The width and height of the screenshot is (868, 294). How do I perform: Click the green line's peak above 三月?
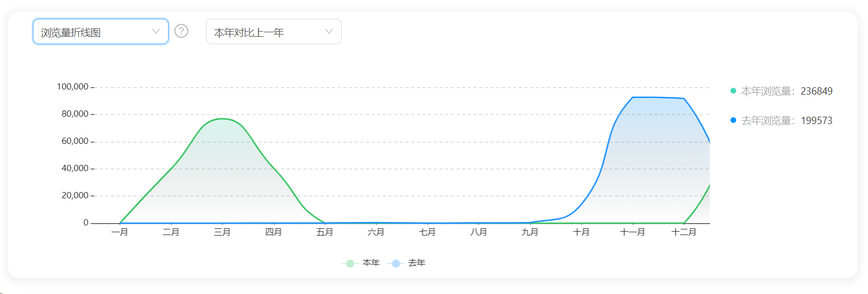[x=222, y=118]
